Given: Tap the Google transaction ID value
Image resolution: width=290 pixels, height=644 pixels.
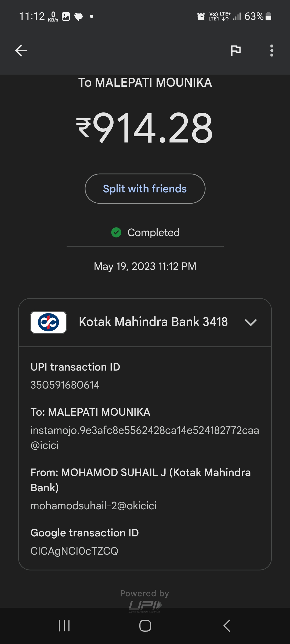Looking at the screenshot, I should [74, 551].
